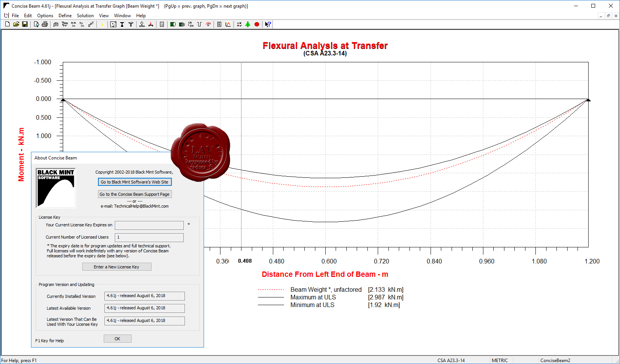Select the I-beam section toolbar icon

pyautogui.click(x=122, y=24)
